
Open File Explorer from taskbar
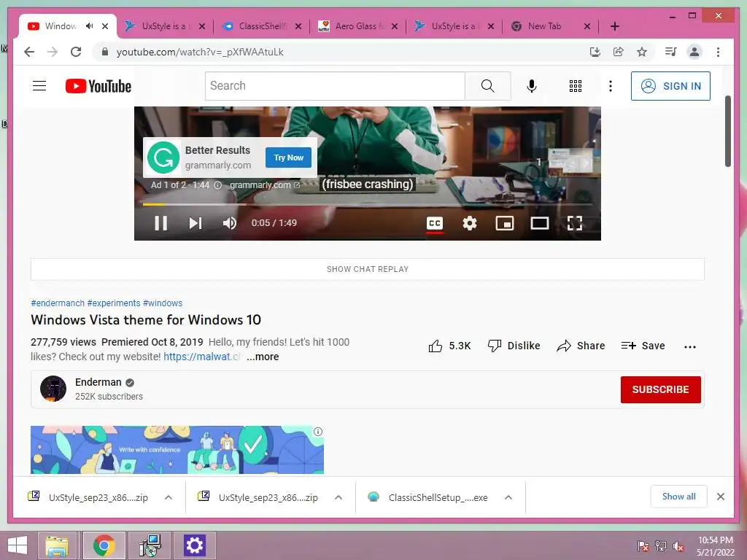pyautogui.click(x=57, y=545)
